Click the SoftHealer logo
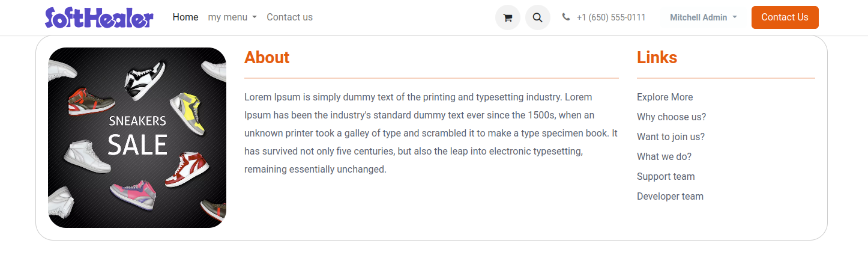 [99, 17]
